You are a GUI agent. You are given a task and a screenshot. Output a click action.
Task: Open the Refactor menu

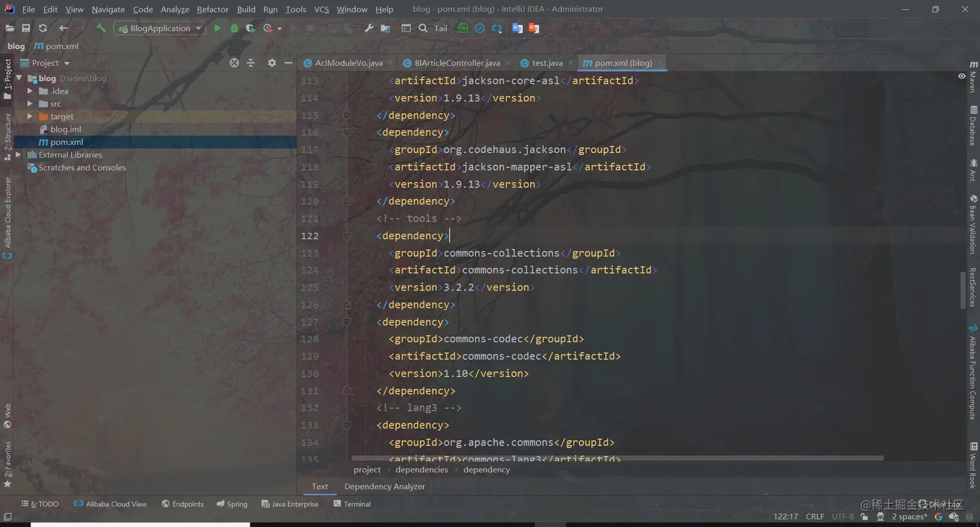[213, 9]
